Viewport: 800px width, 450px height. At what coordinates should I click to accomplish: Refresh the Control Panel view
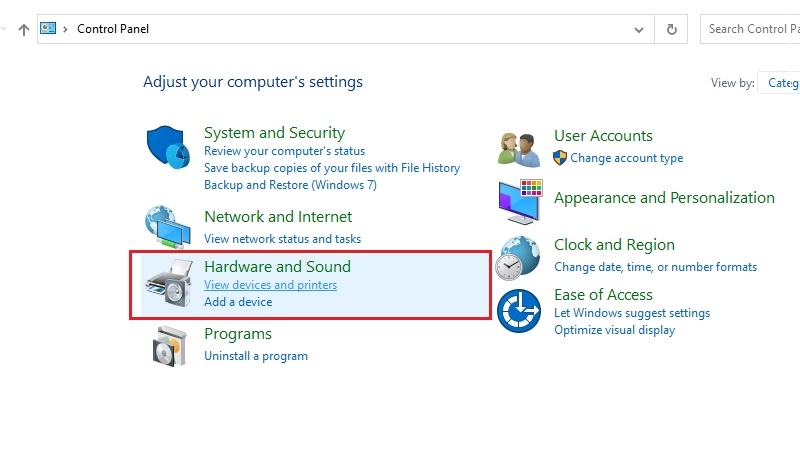pyautogui.click(x=671, y=29)
